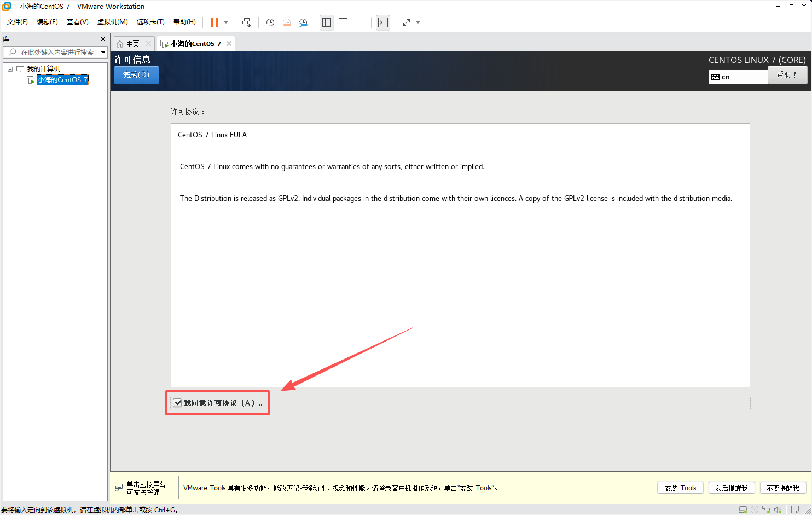Switch to the 小海的CentOS-7 tab
This screenshot has height=515, width=812.
(196, 44)
